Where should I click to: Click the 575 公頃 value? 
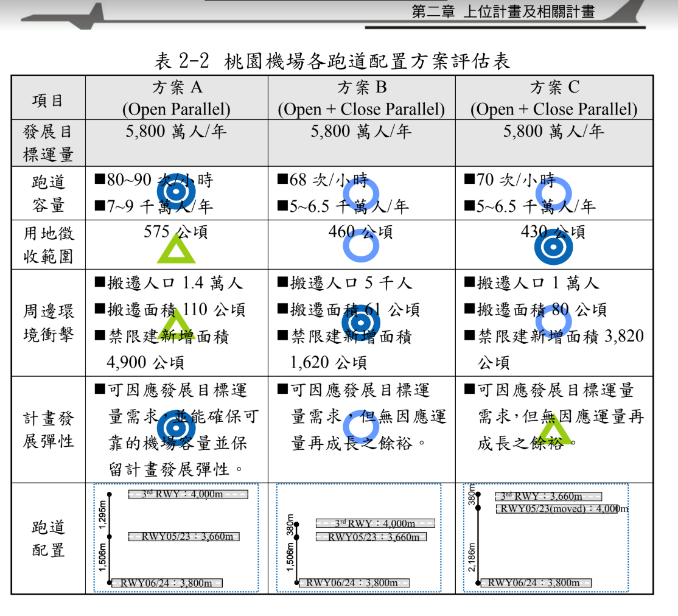[176, 232]
